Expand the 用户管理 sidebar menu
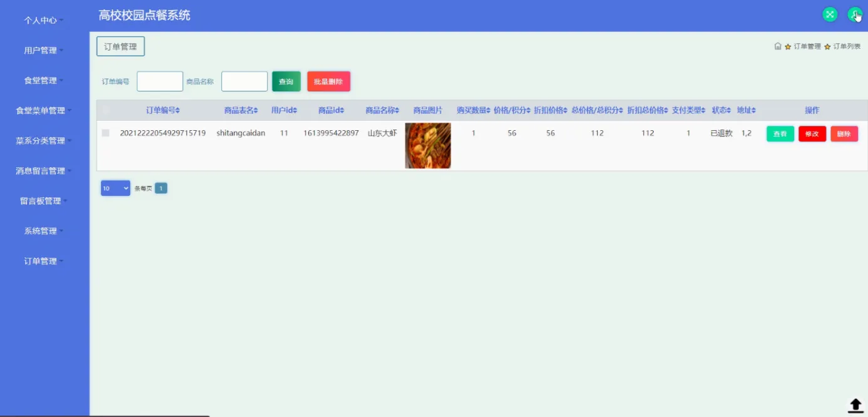Screen dimensions: 868x417 (x=44, y=50)
